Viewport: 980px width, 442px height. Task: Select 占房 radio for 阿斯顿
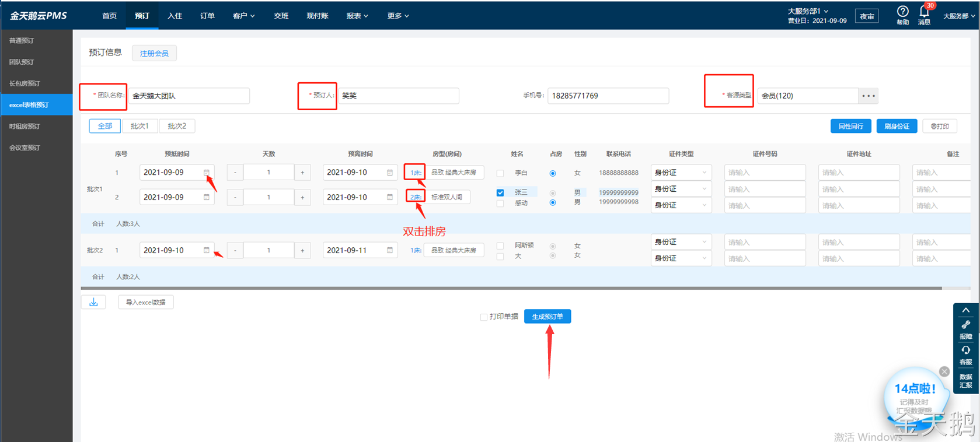point(553,246)
